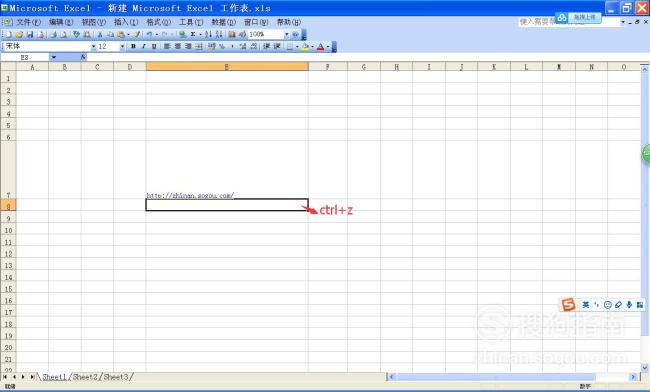Click the Paste clipboard icon
This screenshot has width=650, height=392.
[121, 34]
